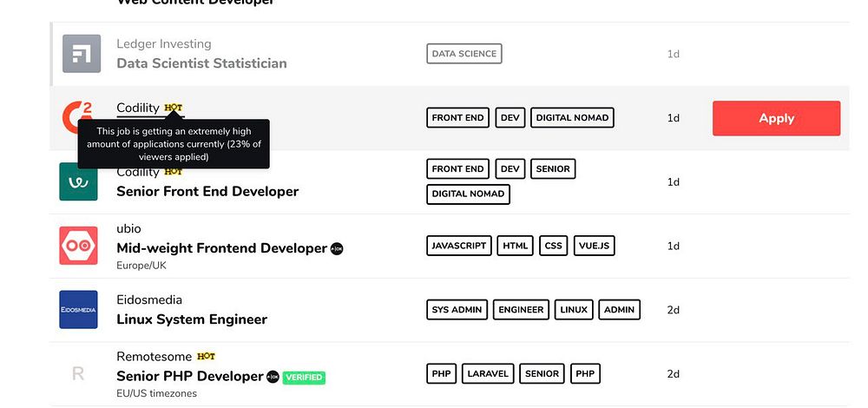Viewport: 868px width, 408px height.
Task: Click the red Codility logo in highlighted row
Action: point(77,115)
